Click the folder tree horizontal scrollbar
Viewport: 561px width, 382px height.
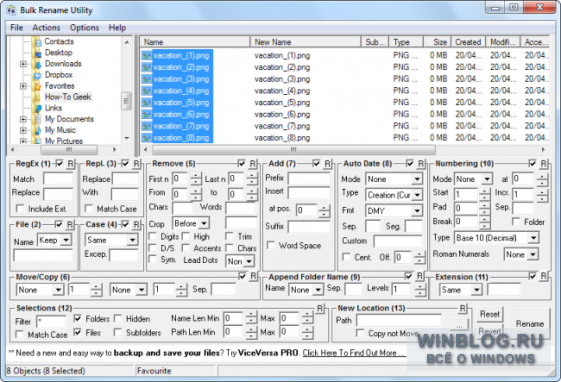(69, 150)
